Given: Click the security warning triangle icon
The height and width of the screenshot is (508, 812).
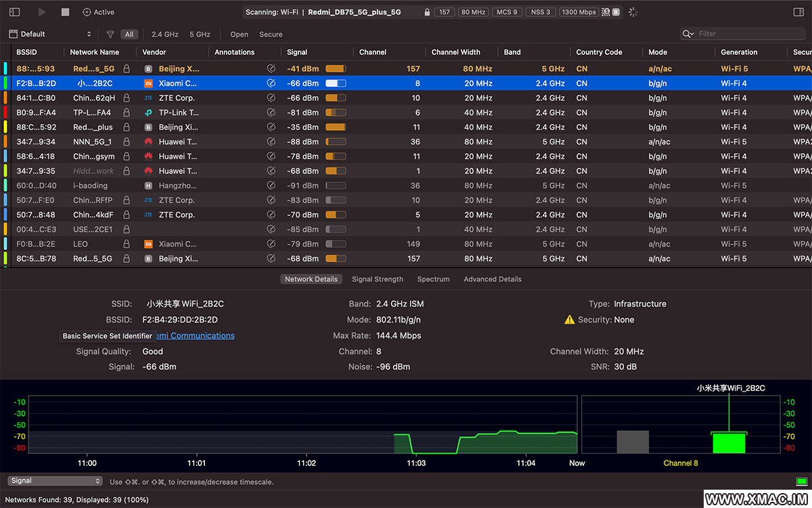Looking at the screenshot, I should click(569, 320).
